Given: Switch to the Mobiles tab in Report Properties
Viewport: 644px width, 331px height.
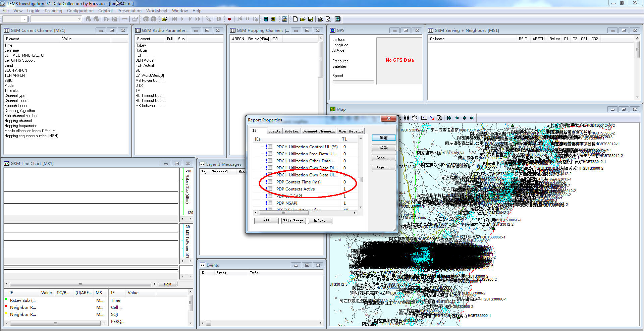Looking at the screenshot, I should pyautogui.click(x=291, y=131).
